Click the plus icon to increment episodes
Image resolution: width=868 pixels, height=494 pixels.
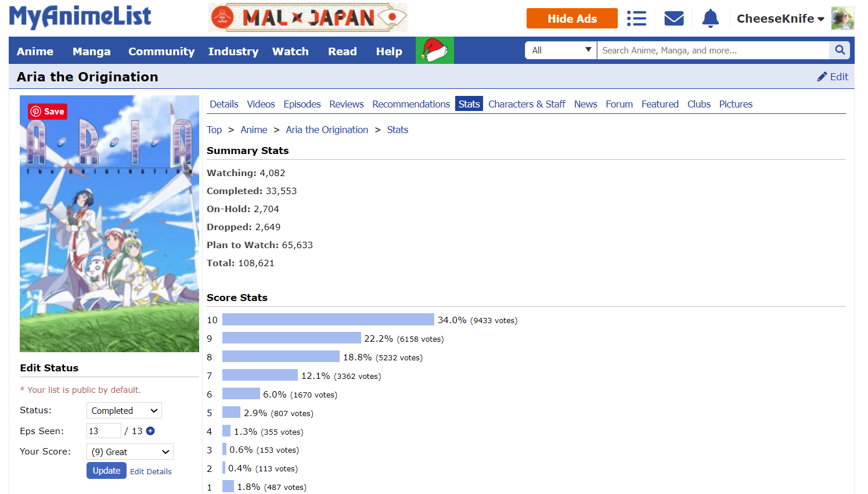coord(150,431)
